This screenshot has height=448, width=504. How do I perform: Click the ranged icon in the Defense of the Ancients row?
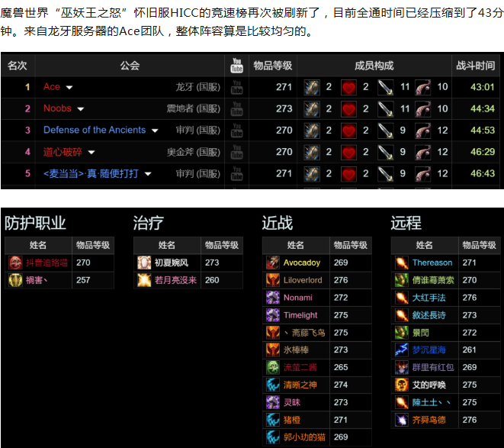(x=422, y=131)
